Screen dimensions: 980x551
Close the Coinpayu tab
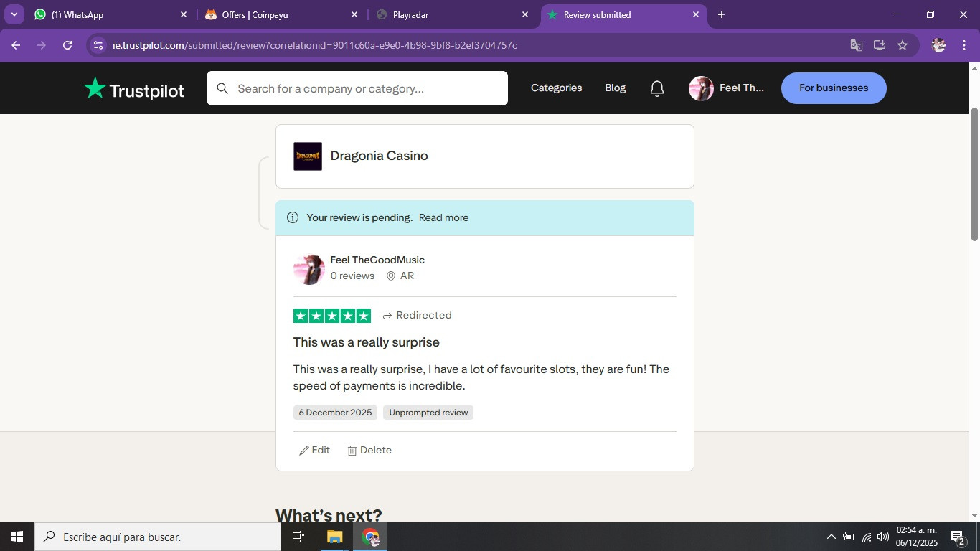[x=354, y=14]
